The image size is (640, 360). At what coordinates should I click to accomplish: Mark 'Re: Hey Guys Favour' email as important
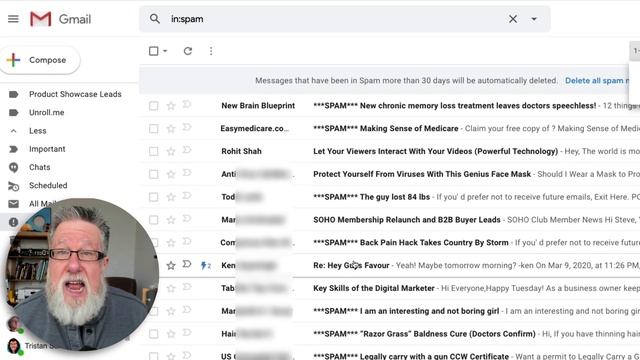point(187,264)
